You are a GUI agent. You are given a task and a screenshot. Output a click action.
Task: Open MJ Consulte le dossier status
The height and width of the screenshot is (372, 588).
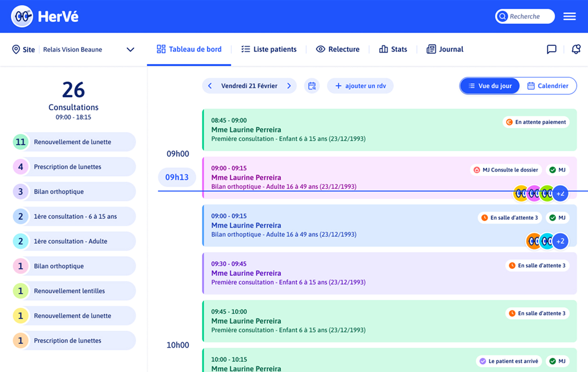point(506,170)
